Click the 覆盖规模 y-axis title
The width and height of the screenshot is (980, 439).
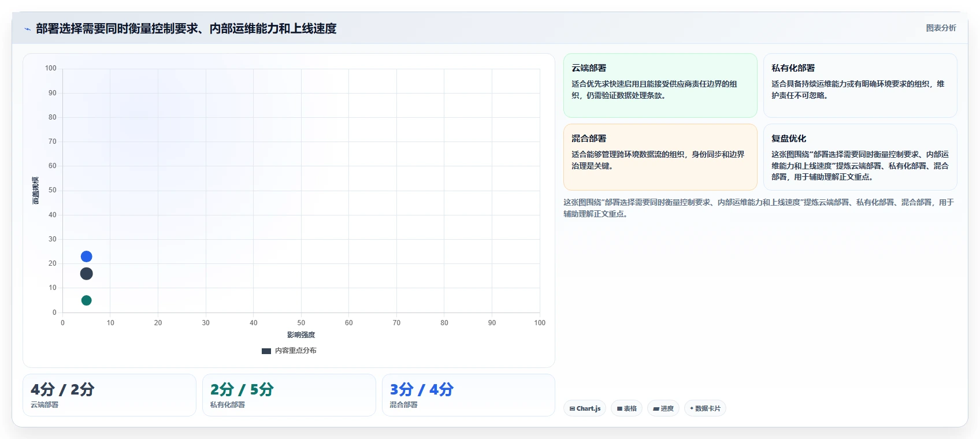click(x=35, y=191)
